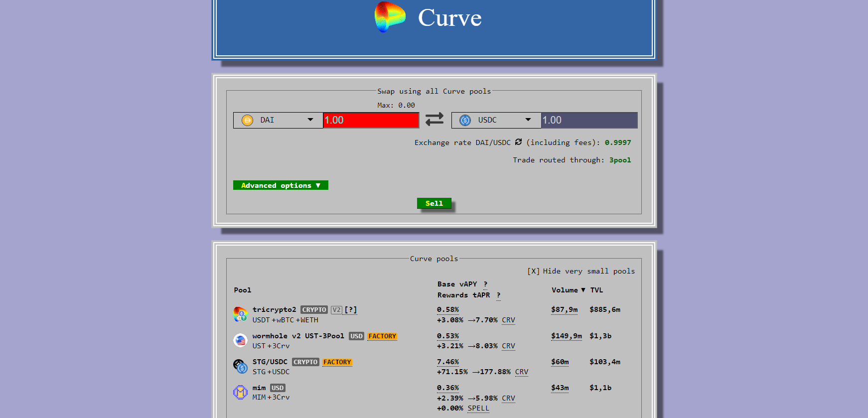Click wormhole volume $149,9m
Screen dimensions: 868x418
click(567, 336)
